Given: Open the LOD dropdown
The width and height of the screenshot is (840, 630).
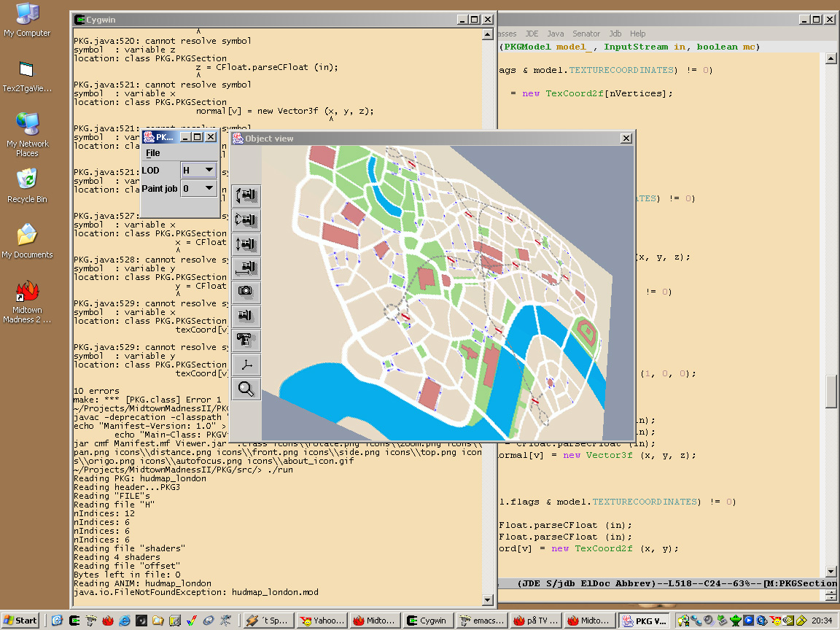Looking at the screenshot, I should click(x=198, y=170).
